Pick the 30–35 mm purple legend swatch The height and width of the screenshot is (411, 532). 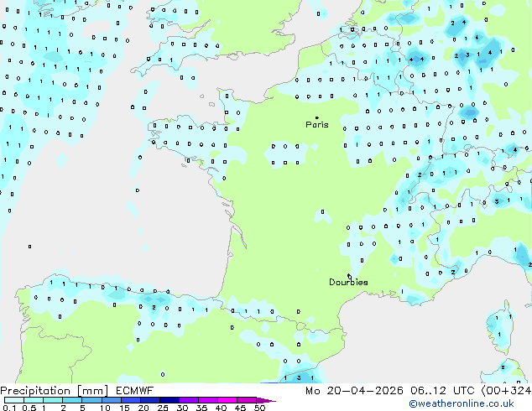coord(188,400)
